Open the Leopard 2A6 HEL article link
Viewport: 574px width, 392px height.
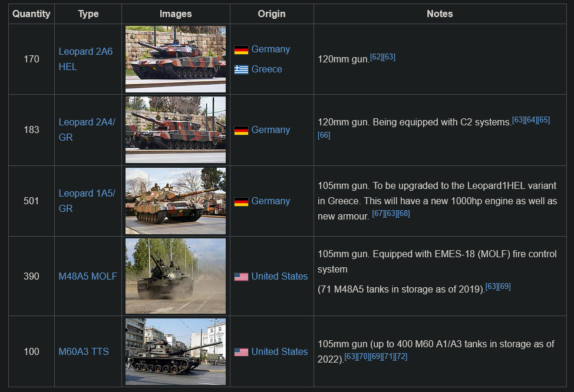coord(85,52)
